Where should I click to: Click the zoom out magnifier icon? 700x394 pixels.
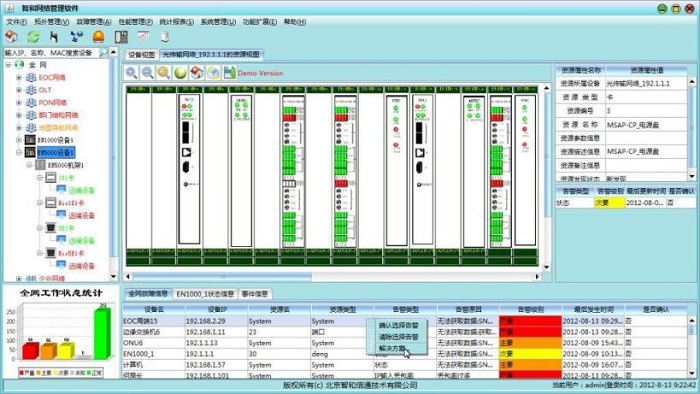point(147,72)
